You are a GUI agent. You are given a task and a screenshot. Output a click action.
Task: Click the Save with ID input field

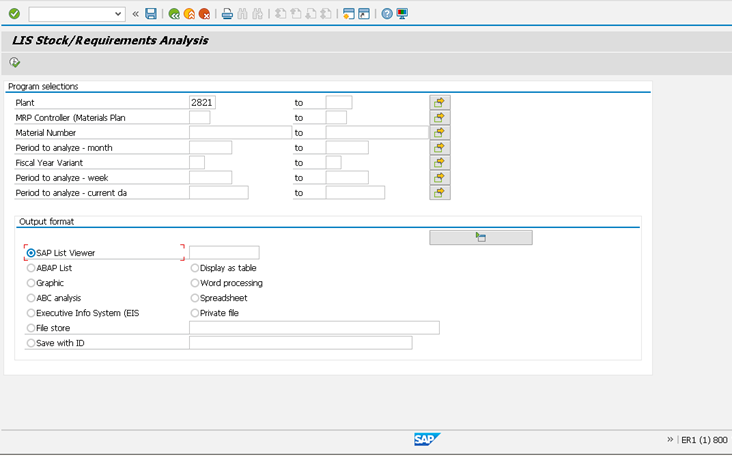(301, 343)
